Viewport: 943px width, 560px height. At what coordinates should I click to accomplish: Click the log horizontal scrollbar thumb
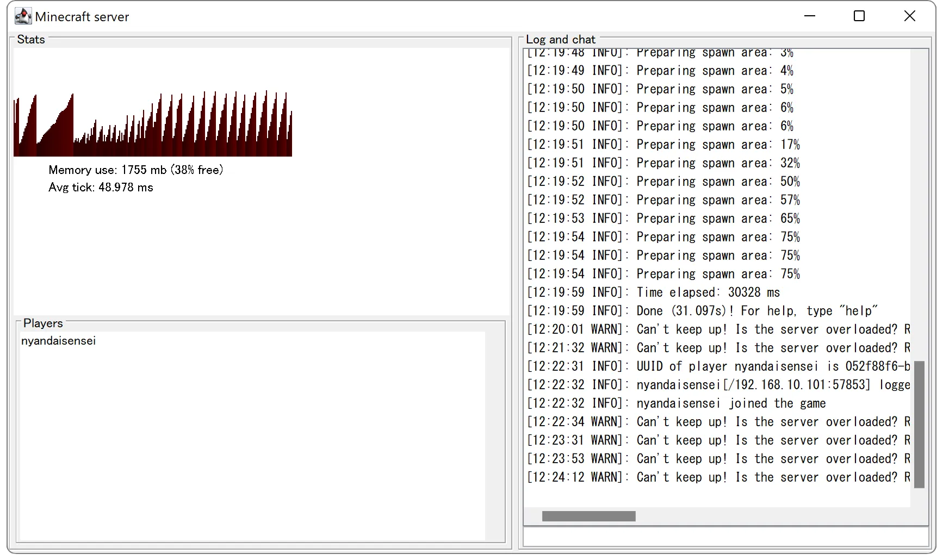pyautogui.click(x=589, y=516)
